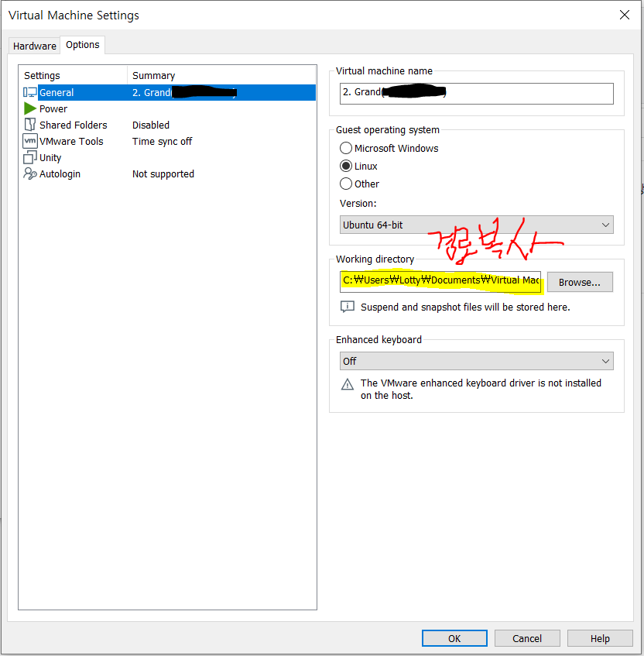Click Browse to choose working directory

580,283
